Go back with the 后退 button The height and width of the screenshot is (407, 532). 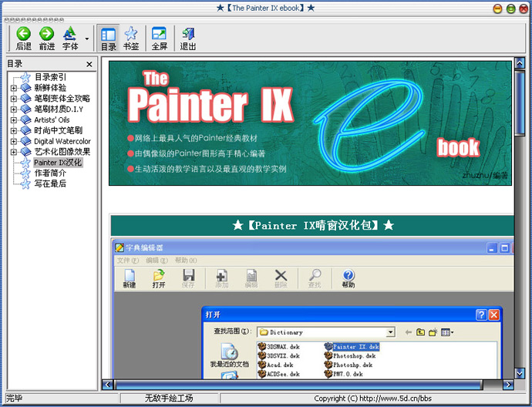click(x=23, y=39)
